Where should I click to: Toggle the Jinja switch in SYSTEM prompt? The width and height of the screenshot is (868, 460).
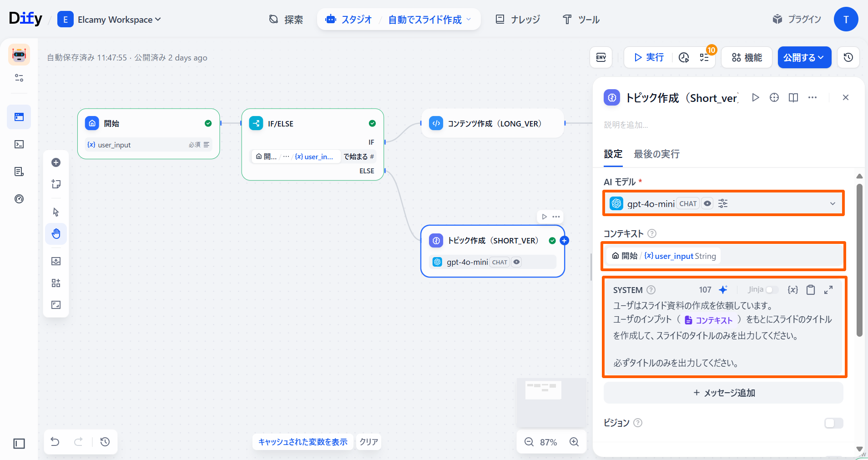point(772,290)
